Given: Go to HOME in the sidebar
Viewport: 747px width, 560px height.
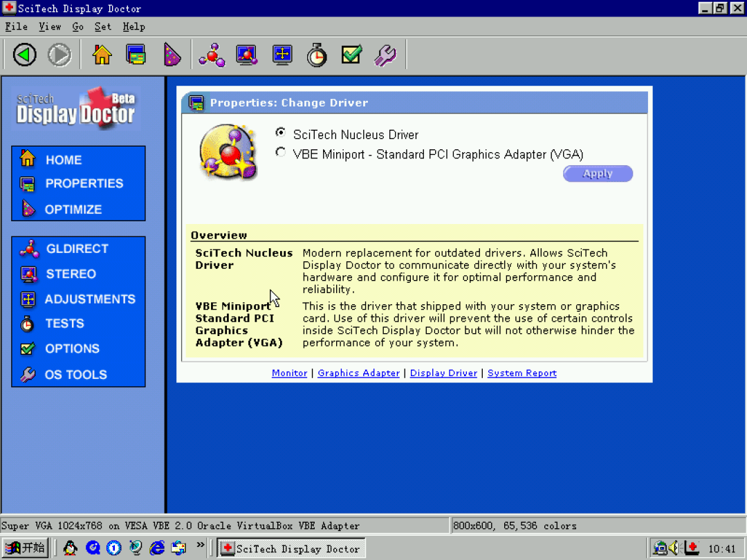Looking at the screenshot, I should click(64, 160).
